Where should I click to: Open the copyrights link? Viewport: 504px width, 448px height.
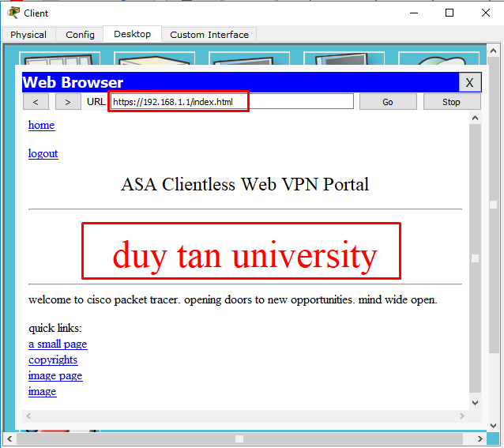pyautogui.click(x=53, y=360)
